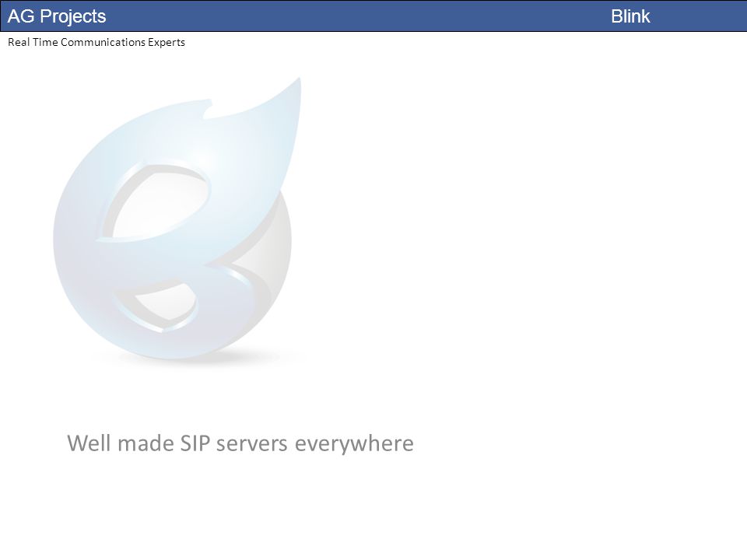Viewport: 747px width, 560px height.
Task: Click the empty blue header bar between titles
Action: (x=357, y=16)
